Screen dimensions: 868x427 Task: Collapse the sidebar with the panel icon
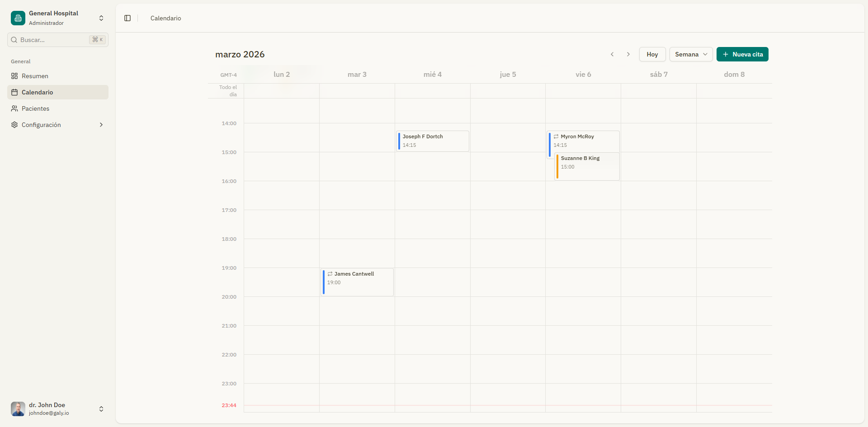click(127, 18)
